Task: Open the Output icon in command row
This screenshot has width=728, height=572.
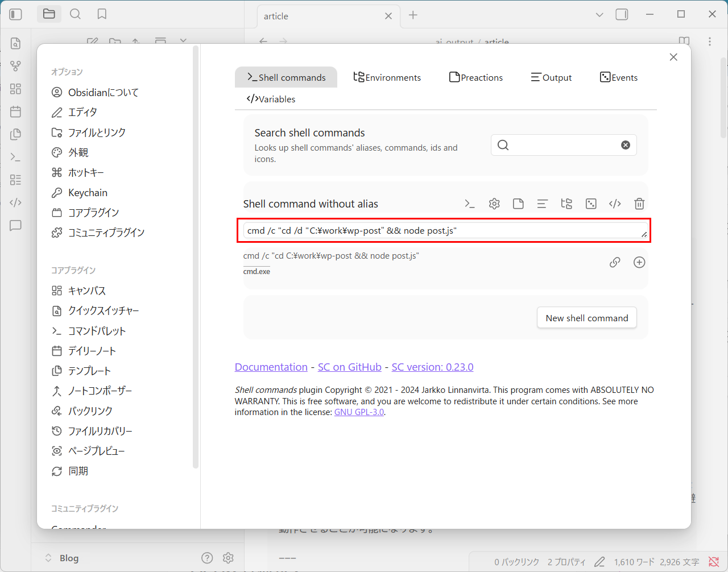Action: [x=543, y=204]
